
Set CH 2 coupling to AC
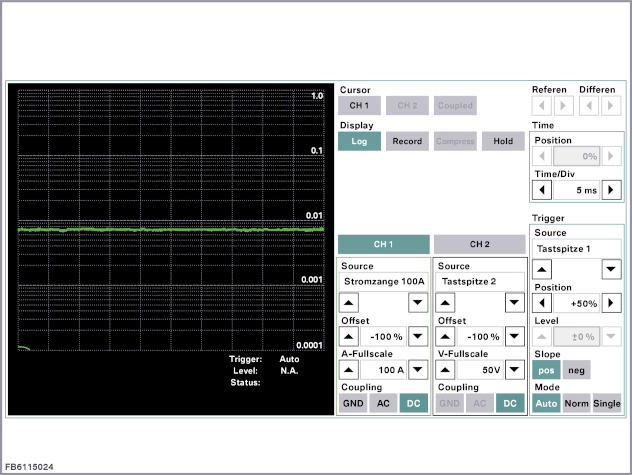[480, 403]
